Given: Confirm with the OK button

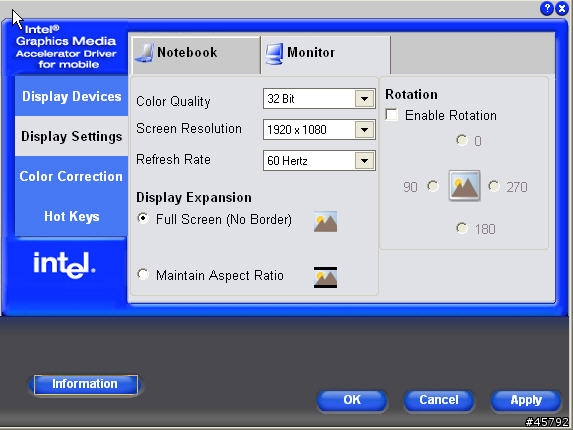Looking at the screenshot, I should (x=352, y=400).
